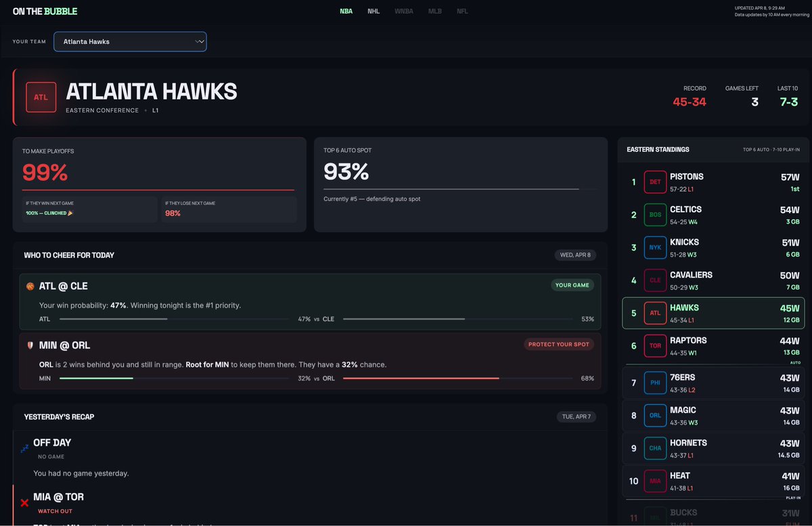Image resolution: width=812 pixels, height=526 pixels.
Task: Switch to the NBA tab
Action: [346, 12]
